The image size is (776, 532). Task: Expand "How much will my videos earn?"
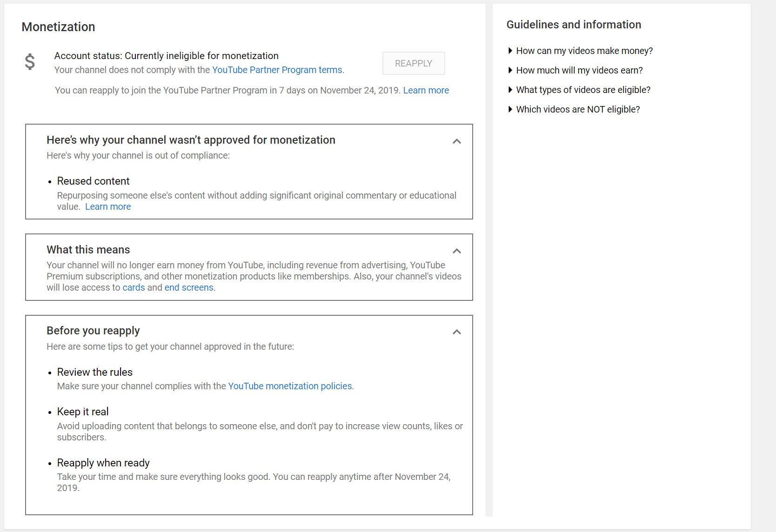click(575, 70)
